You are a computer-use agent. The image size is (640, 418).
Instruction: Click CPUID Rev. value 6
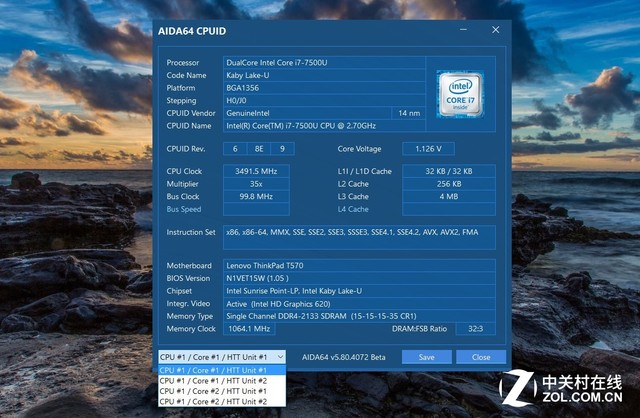[235, 149]
